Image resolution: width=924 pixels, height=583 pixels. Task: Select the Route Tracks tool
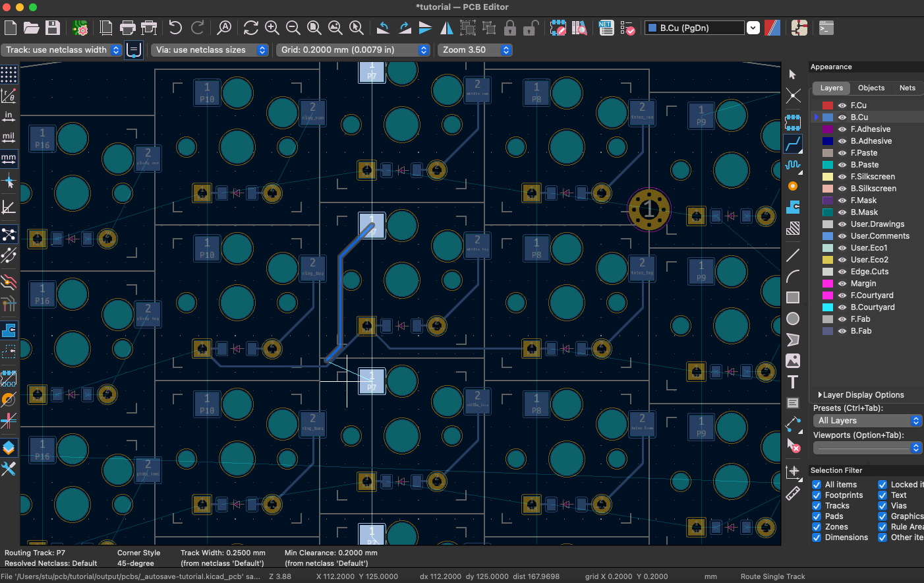[794, 144]
